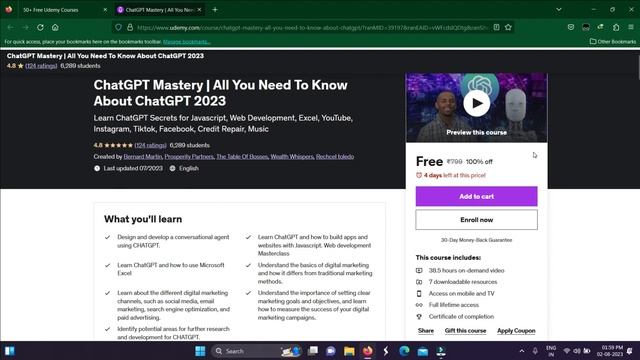Open the extensions puzzle icon
Image resolution: width=640 pixels, height=360 pixels.
(x=616, y=27)
